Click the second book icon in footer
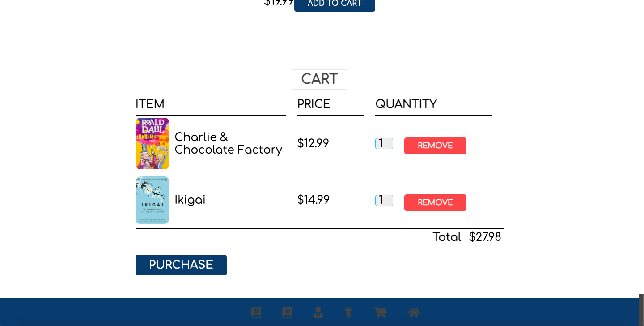 (287, 312)
